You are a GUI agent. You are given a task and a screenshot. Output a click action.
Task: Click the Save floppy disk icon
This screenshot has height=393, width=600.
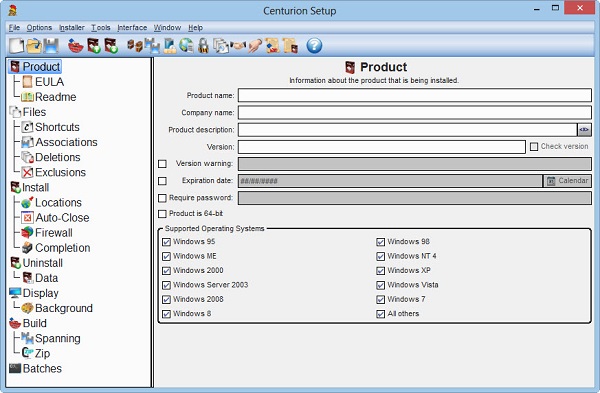51,46
